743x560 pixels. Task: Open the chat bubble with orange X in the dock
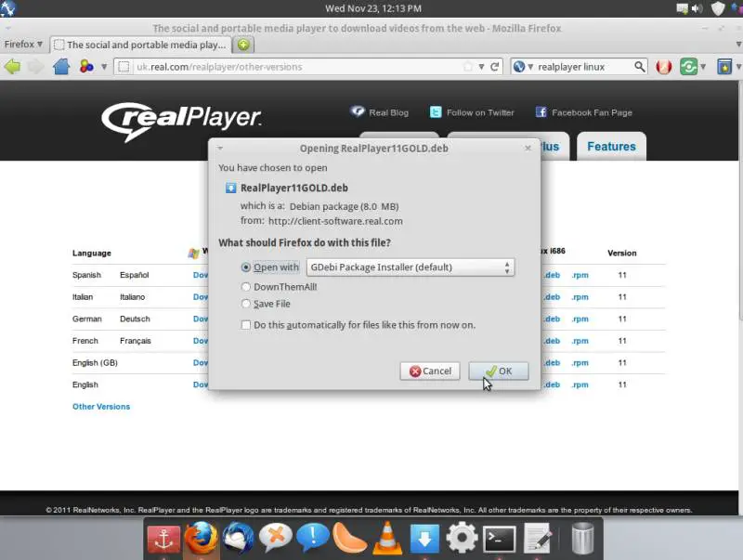point(275,539)
